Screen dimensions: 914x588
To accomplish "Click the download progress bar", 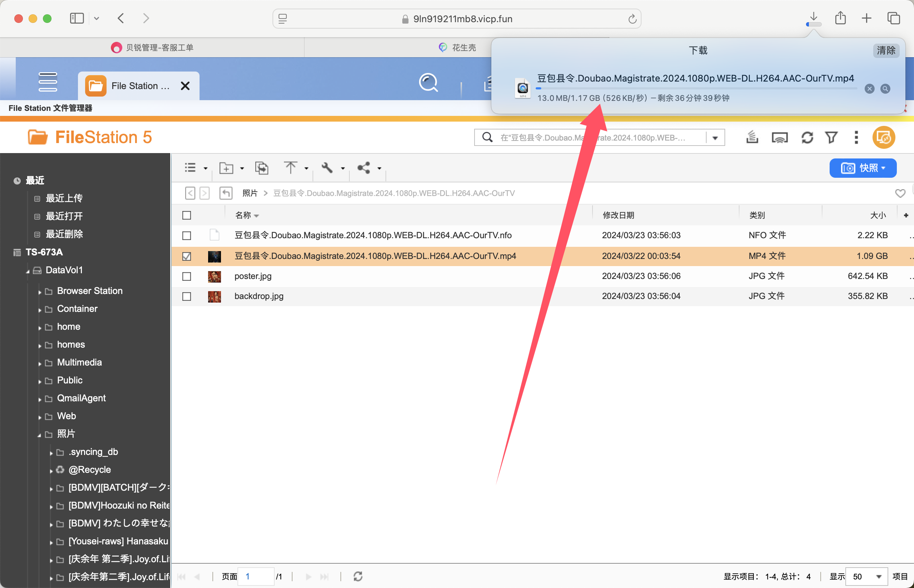I will pyautogui.click(x=697, y=89).
